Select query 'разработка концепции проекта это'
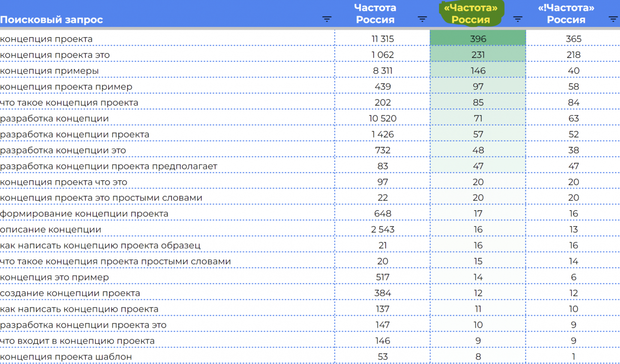Image resolution: width=620 pixels, height=364 pixels. click(x=83, y=325)
